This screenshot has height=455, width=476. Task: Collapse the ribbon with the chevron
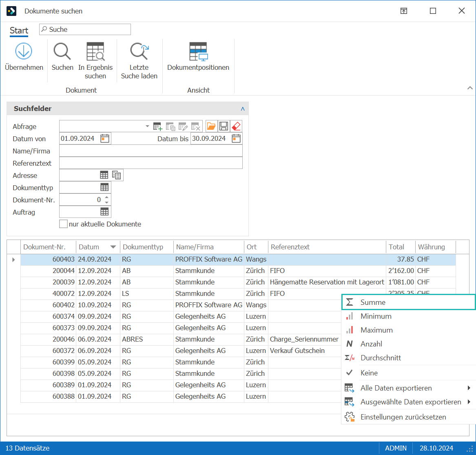click(470, 88)
